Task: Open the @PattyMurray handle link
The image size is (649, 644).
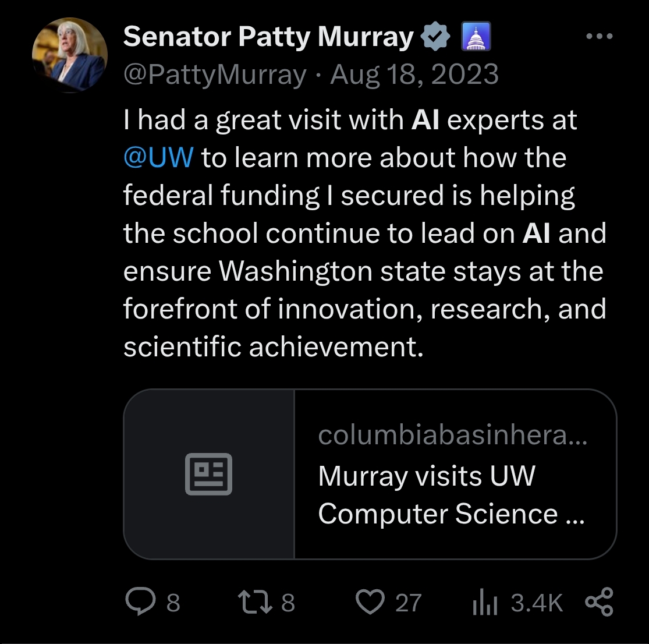Action: pos(215,75)
